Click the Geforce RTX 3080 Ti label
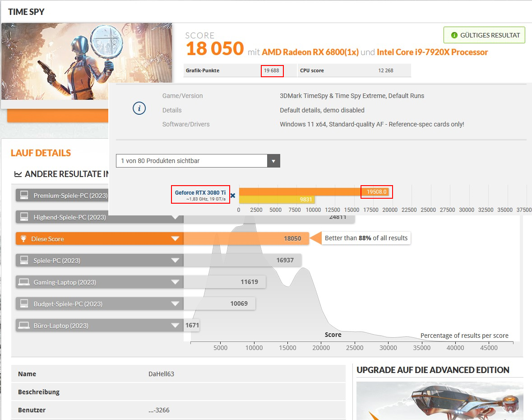 click(200, 192)
